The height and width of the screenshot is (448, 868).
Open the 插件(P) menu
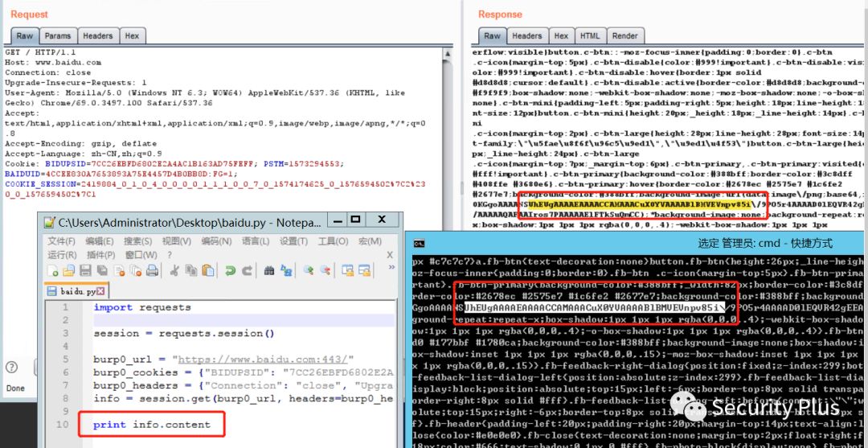[x=100, y=255]
